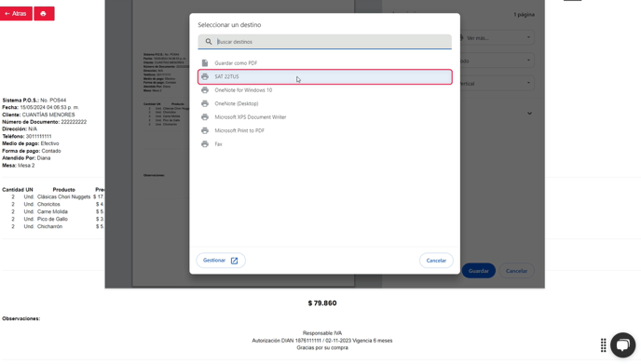
Task: Click the Chicharrón product row
Action: [x=53, y=226]
